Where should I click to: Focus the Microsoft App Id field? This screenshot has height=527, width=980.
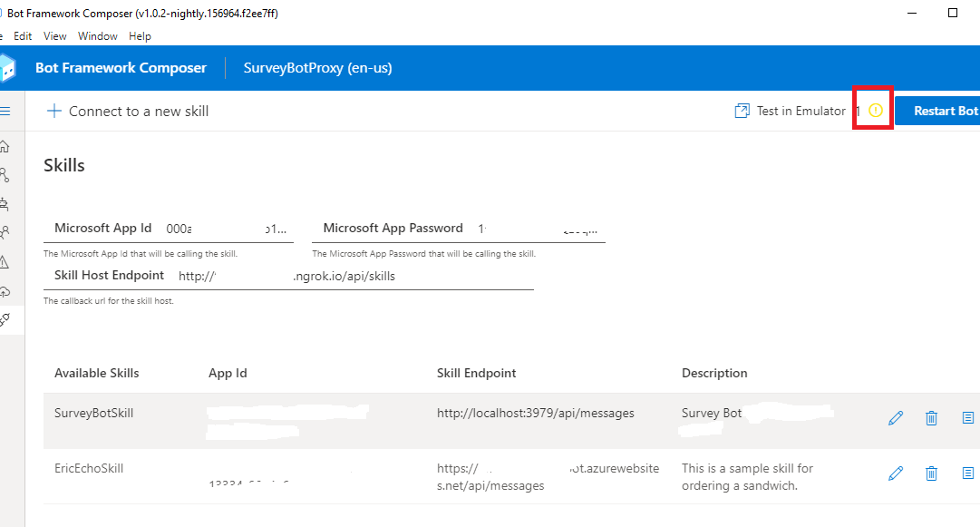coord(168,229)
